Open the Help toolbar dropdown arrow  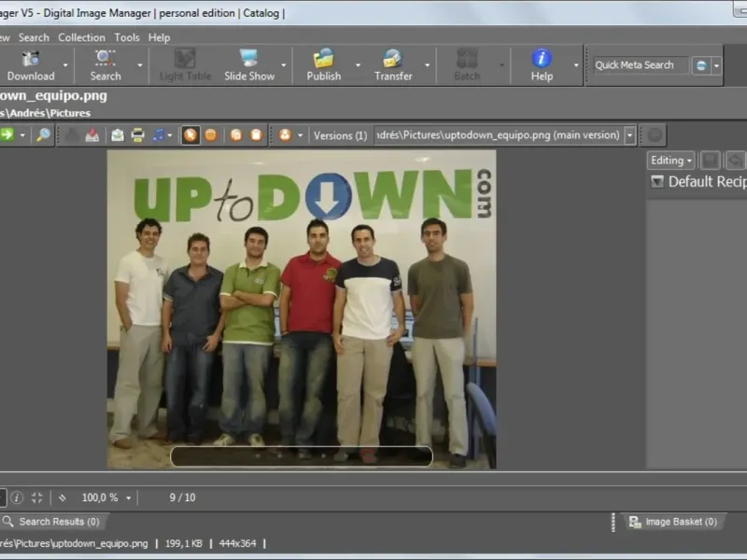coord(576,65)
